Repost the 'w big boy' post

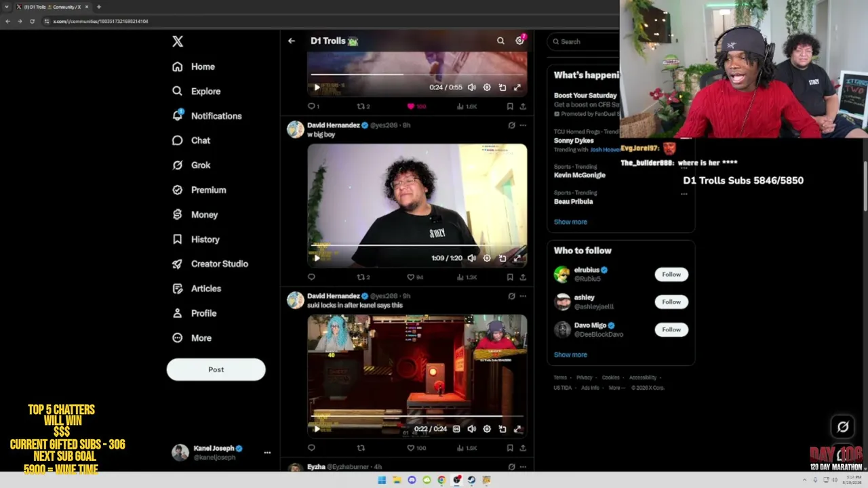pyautogui.click(x=361, y=277)
